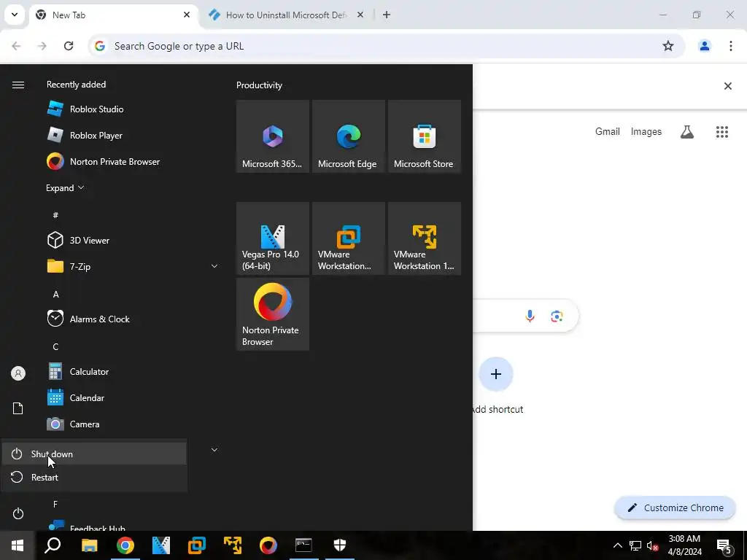747x560 pixels.
Task: Click the Chrome back arrow
Action: (x=16, y=46)
